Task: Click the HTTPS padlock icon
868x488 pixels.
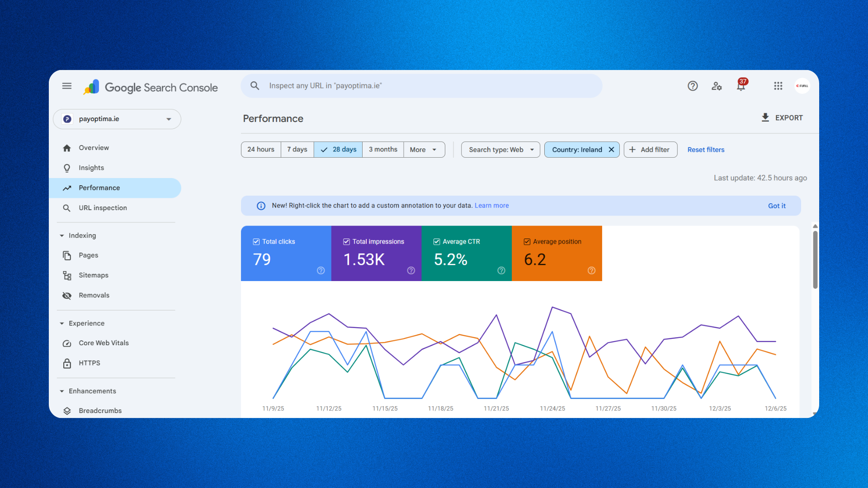Action: coord(67,363)
